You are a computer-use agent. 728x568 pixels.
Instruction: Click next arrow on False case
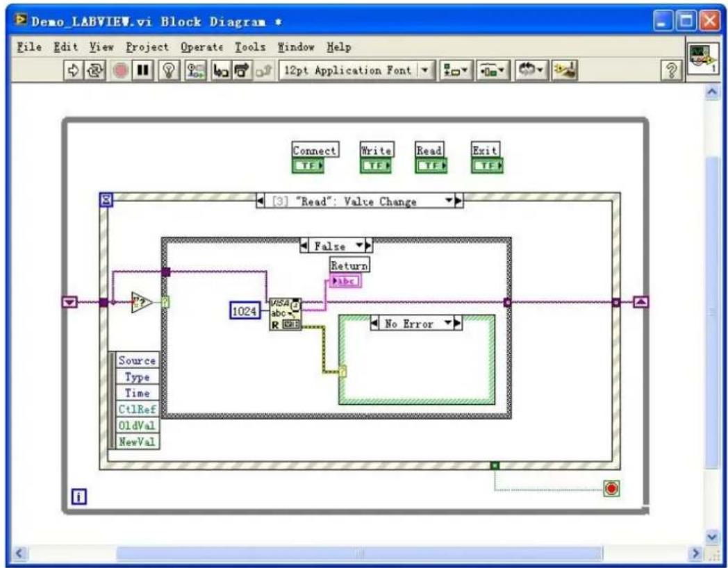coord(368,246)
